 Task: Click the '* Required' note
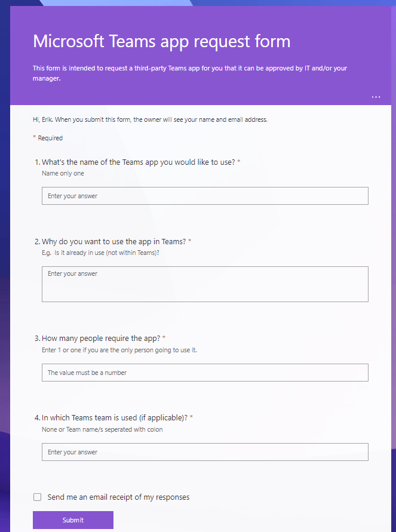(48, 138)
